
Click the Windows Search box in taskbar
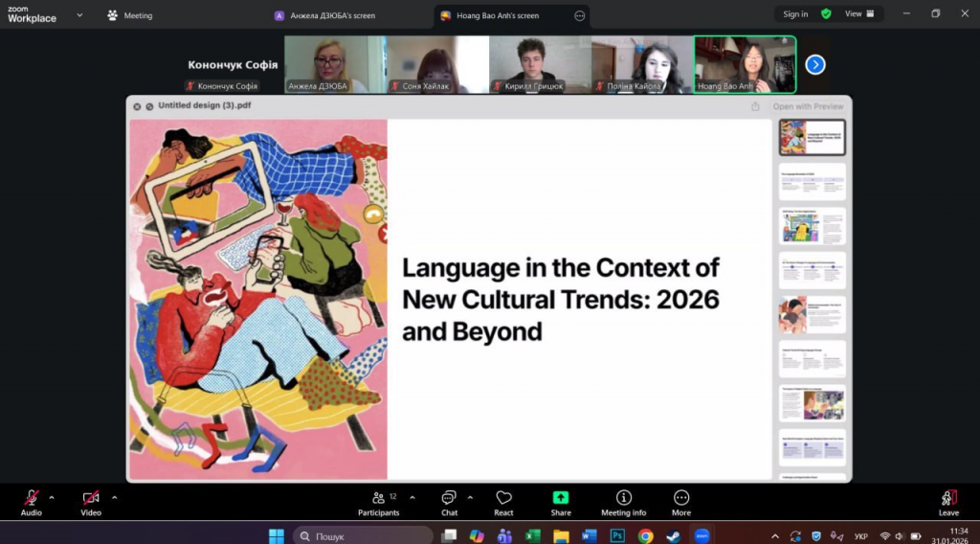[364, 535]
